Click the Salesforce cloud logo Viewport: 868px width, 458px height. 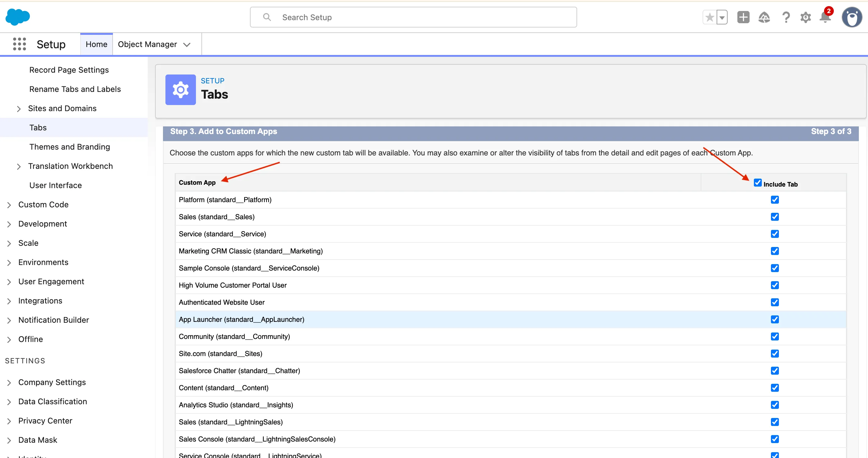[x=17, y=17]
